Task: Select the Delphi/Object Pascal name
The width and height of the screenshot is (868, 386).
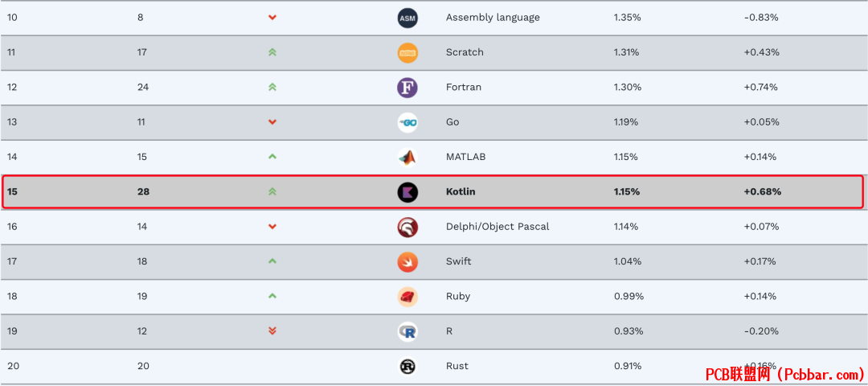Action: click(x=497, y=227)
